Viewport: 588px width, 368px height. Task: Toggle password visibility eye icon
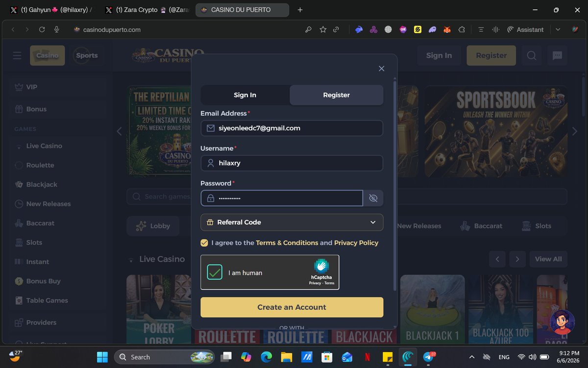point(373,198)
